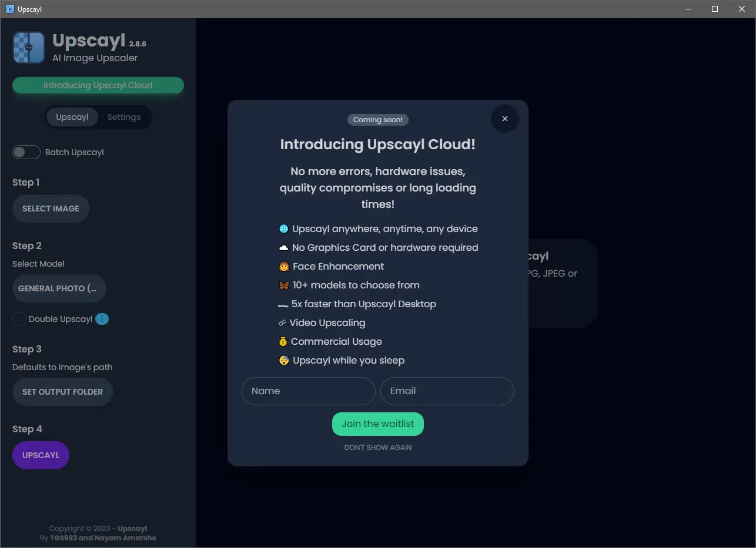Click the Upscayl app icon in title bar

point(9,9)
